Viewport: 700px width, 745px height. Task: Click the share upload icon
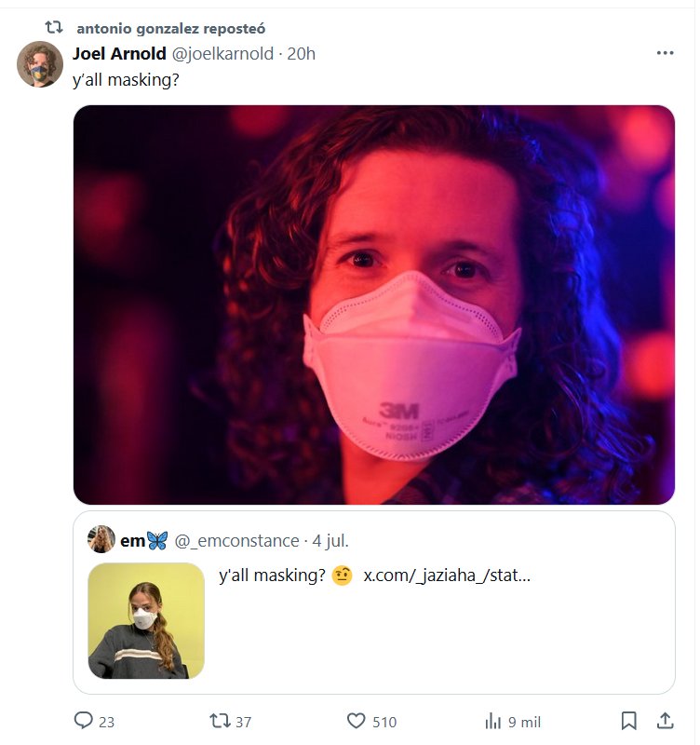(x=665, y=721)
